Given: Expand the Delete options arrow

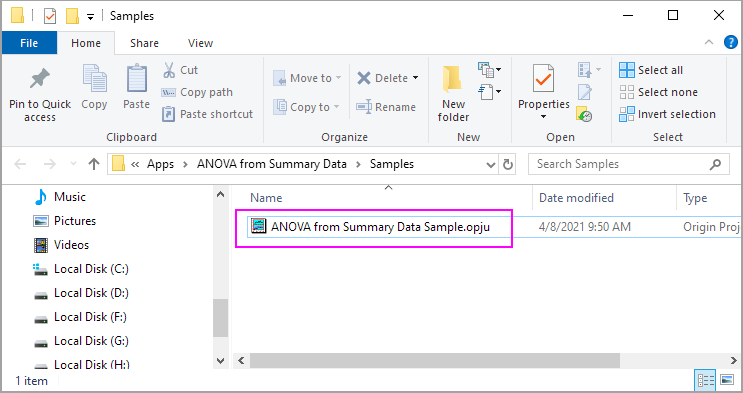Looking at the screenshot, I should pyautogui.click(x=416, y=78).
